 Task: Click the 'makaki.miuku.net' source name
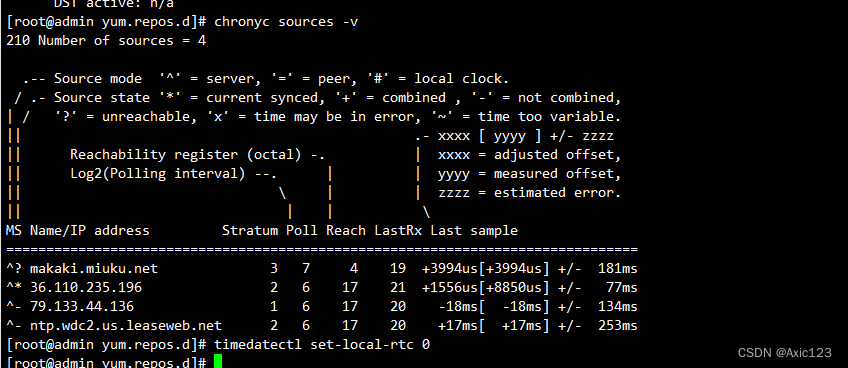(94, 268)
